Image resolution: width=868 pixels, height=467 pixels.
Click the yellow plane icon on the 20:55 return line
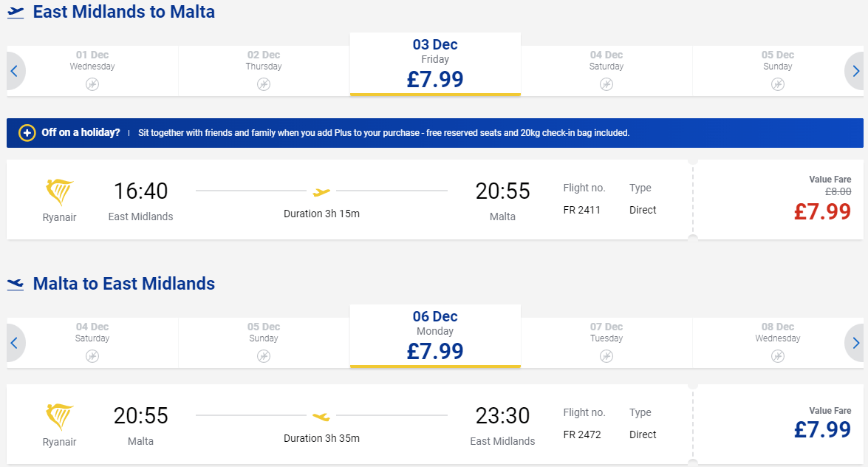(321, 417)
